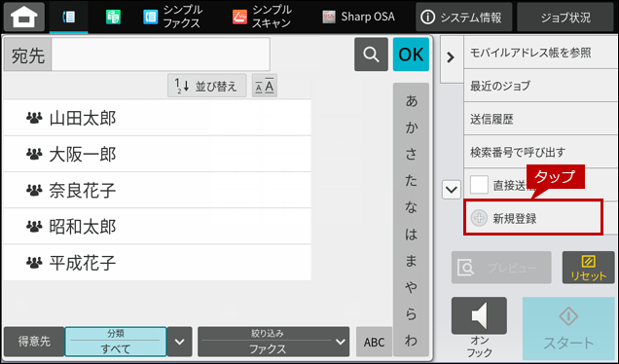Viewport: 619px width, 364px height.
Task: Select contact 昭和太郎
Action: coord(157,226)
